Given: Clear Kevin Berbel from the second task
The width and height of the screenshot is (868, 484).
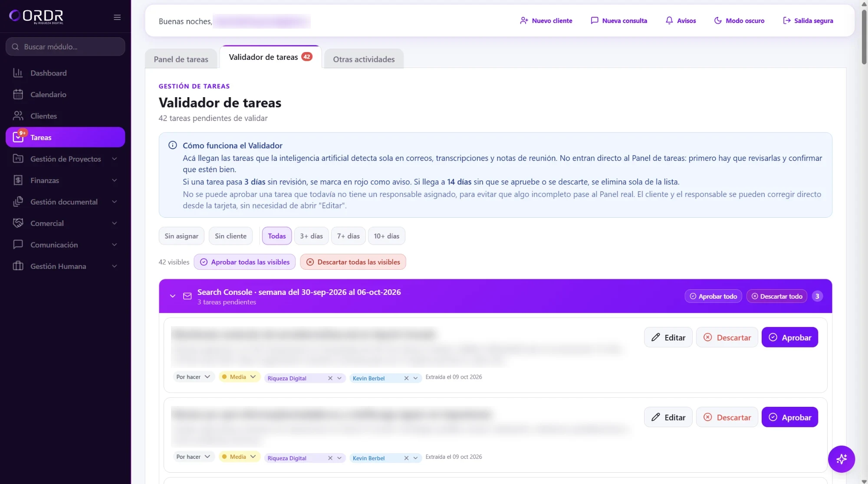Looking at the screenshot, I should pos(406,458).
